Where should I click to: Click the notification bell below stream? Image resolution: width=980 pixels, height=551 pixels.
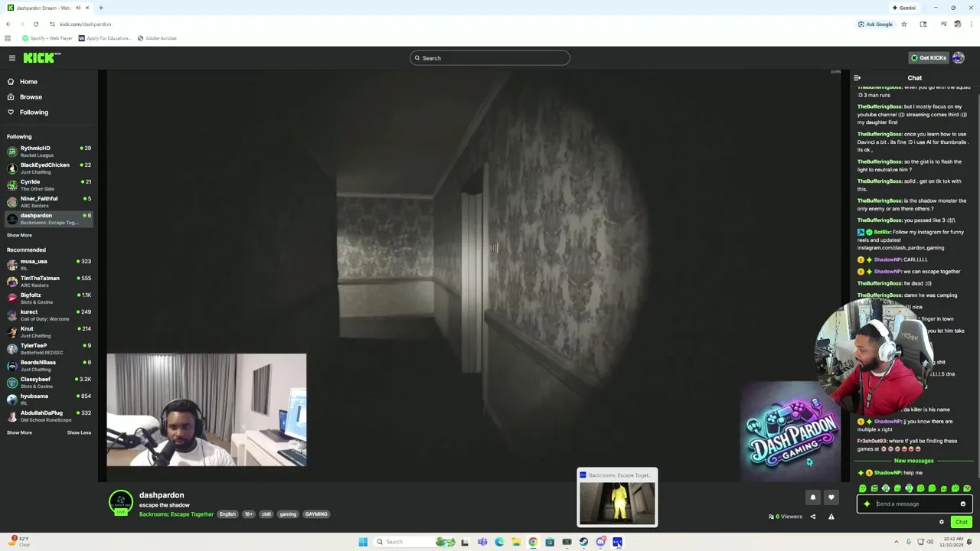pos(813,497)
